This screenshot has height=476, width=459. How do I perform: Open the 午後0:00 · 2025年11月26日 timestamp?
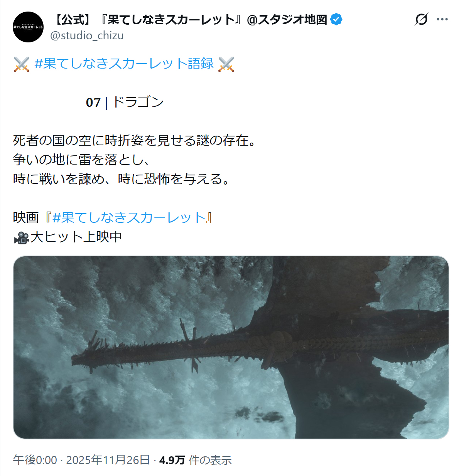[x=81, y=460]
